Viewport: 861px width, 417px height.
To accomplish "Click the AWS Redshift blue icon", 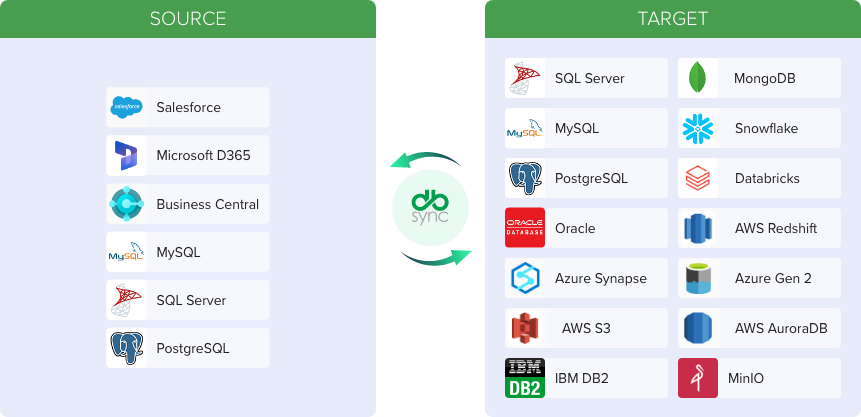I will click(x=697, y=228).
